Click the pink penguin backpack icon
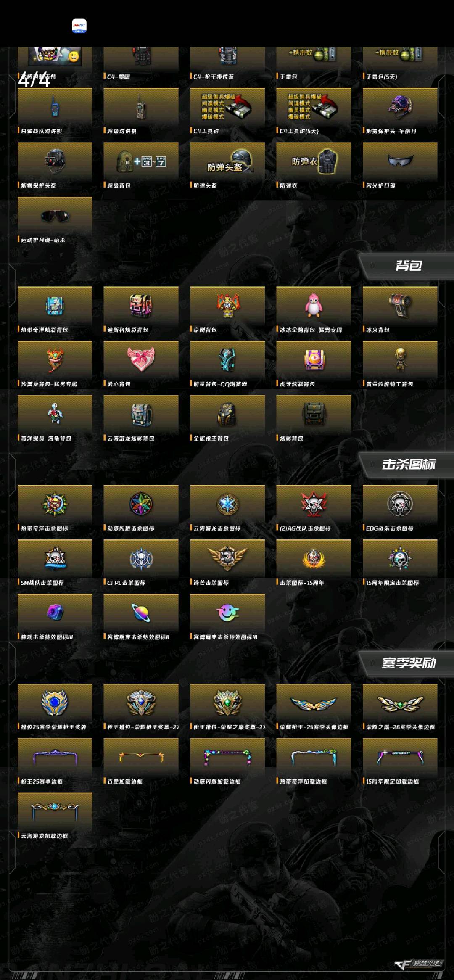Viewport: 454px width, 980px height. [314, 305]
